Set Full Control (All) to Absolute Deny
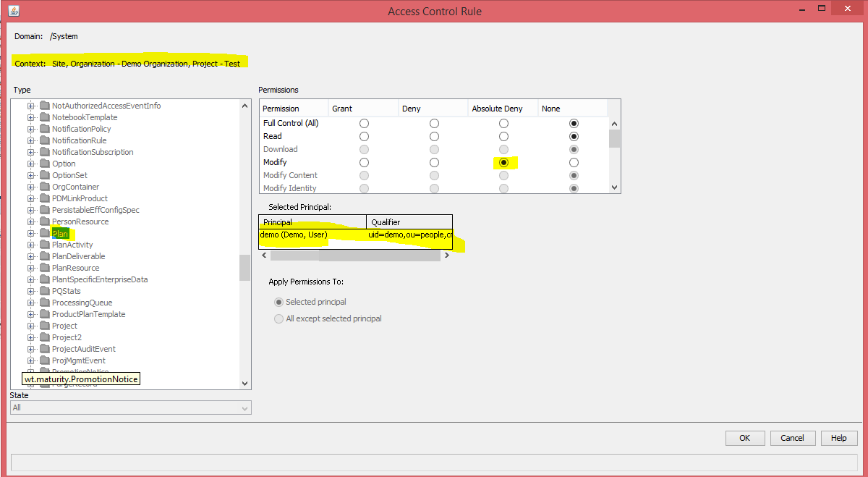 tap(504, 123)
